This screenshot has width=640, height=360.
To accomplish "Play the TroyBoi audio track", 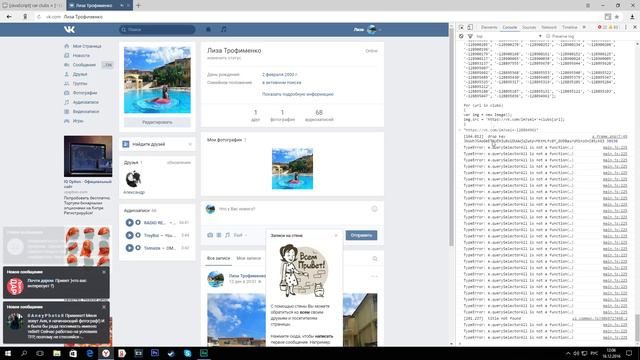I will [x=129, y=235].
